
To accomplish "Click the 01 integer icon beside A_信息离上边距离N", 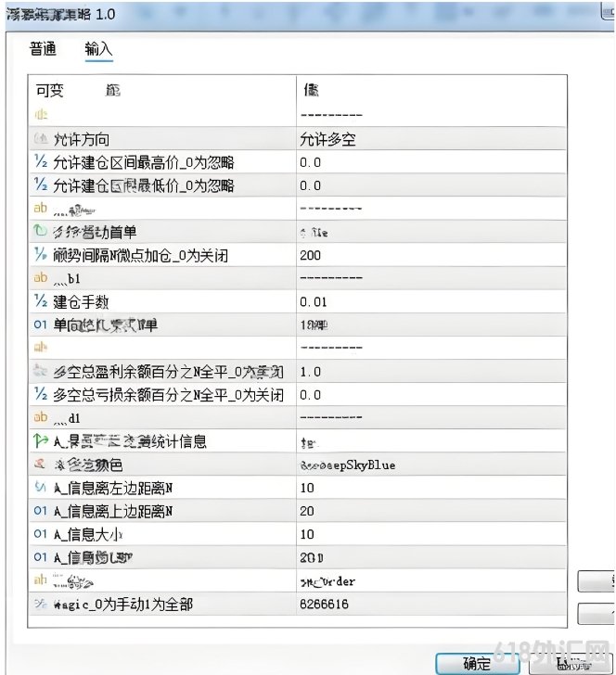I will pos(40,511).
